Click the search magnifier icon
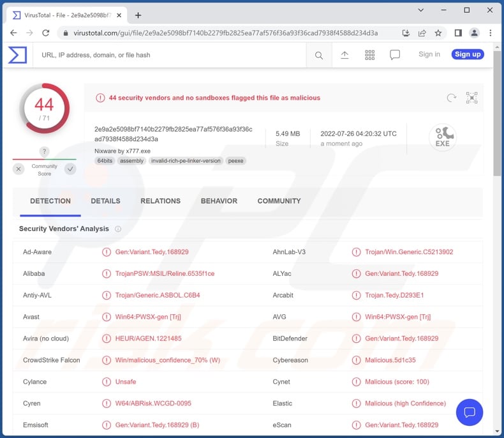 point(319,56)
